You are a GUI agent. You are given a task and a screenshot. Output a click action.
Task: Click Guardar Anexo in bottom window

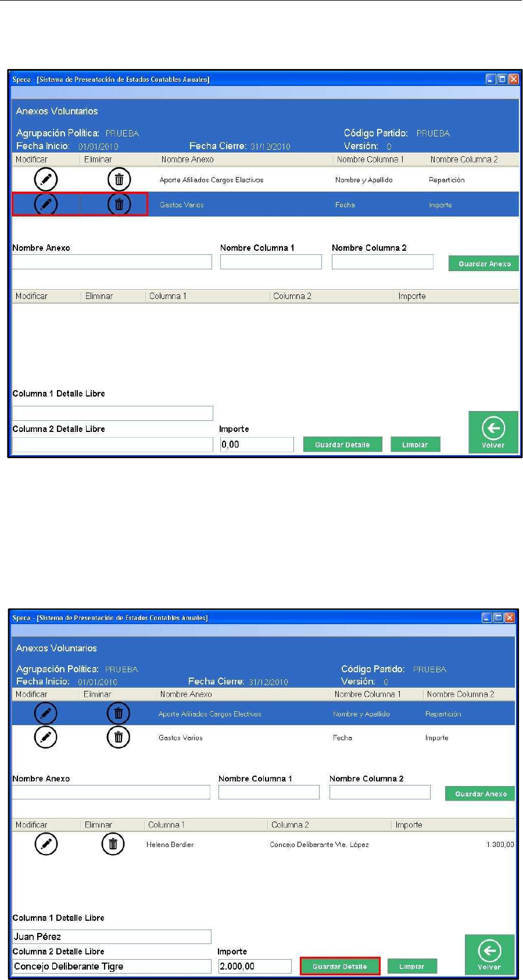[x=481, y=794]
